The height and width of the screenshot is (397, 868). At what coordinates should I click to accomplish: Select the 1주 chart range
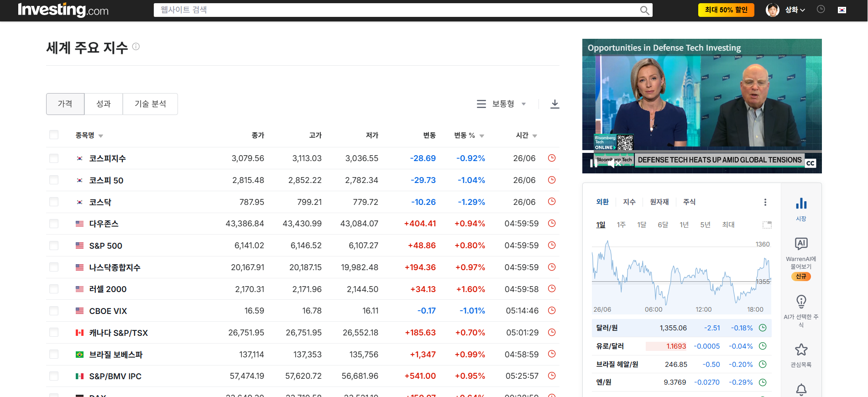[x=621, y=225]
